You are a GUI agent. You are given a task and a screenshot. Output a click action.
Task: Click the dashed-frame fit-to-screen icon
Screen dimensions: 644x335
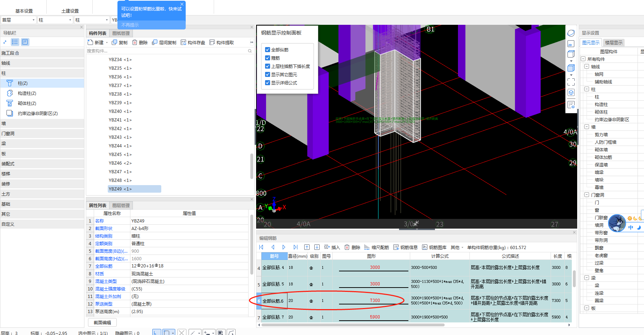(571, 82)
